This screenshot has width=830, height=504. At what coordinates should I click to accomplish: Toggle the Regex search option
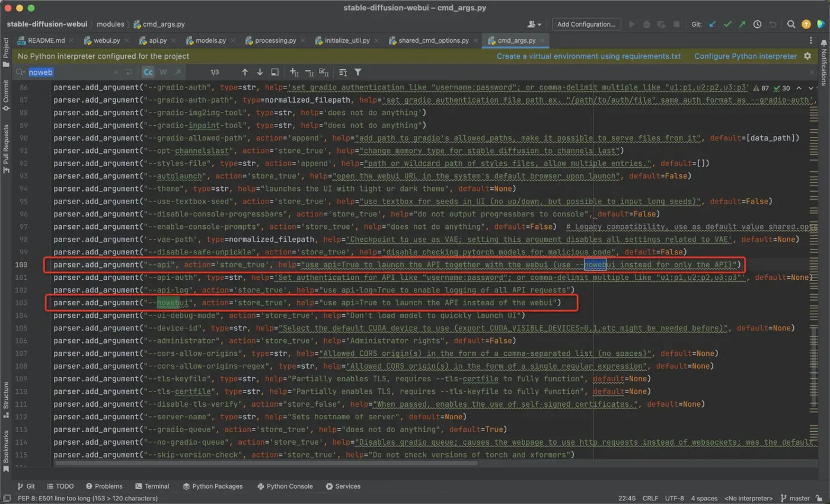point(178,72)
